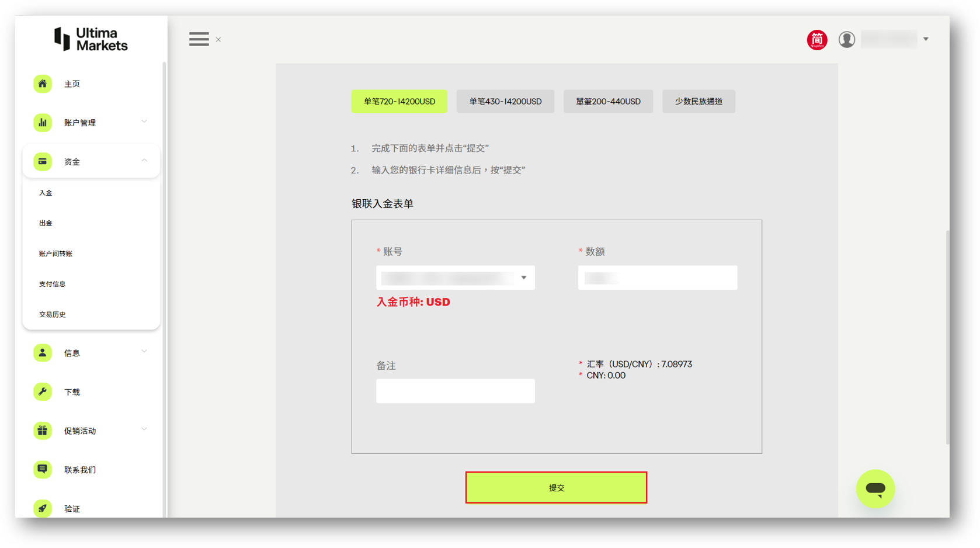Expand the 信息 menu chevron
980x548 pixels.
[x=144, y=352]
